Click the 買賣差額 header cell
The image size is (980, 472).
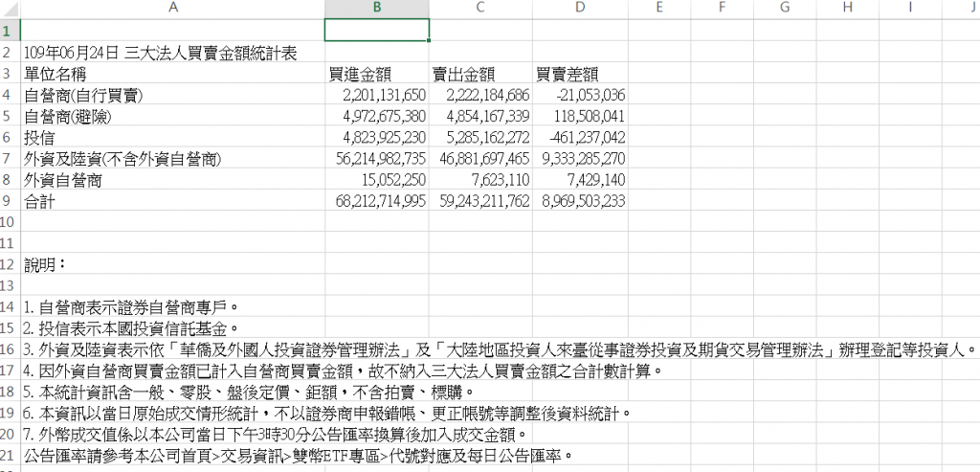click(580, 74)
